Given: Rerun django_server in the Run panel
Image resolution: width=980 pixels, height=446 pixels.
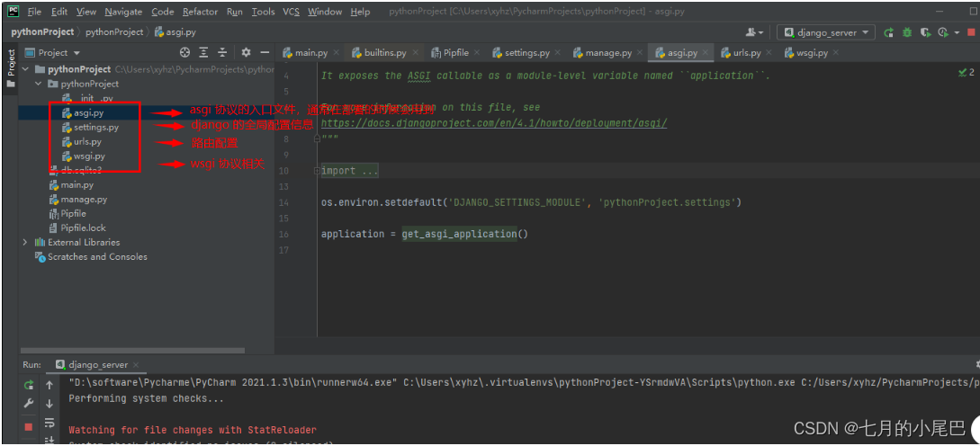Looking at the screenshot, I should pos(29,385).
